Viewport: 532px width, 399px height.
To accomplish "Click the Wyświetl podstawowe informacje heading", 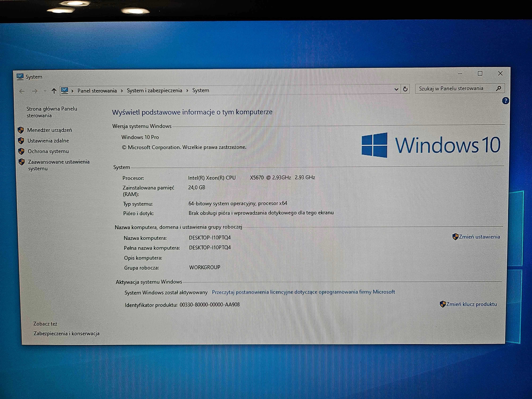I will tap(192, 112).
